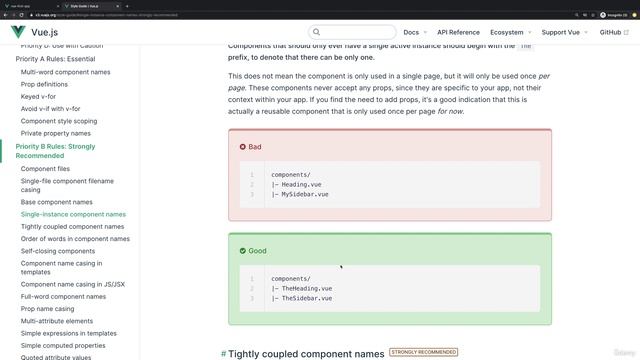Viewport: 640px width, 360px height.
Task: Open Tightly coupled component names sidebar link
Action: coord(72,227)
